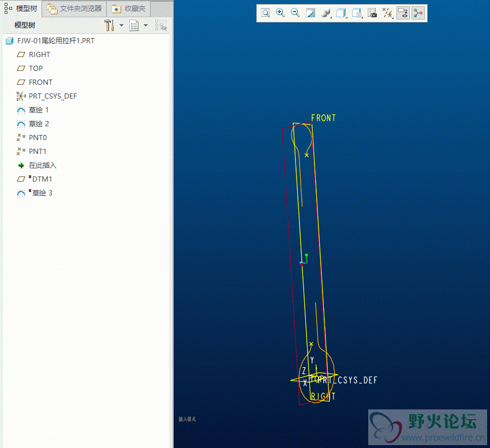Open the datum display filters icon
Image resolution: width=490 pixels, height=448 pixels.
coord(387,13)
